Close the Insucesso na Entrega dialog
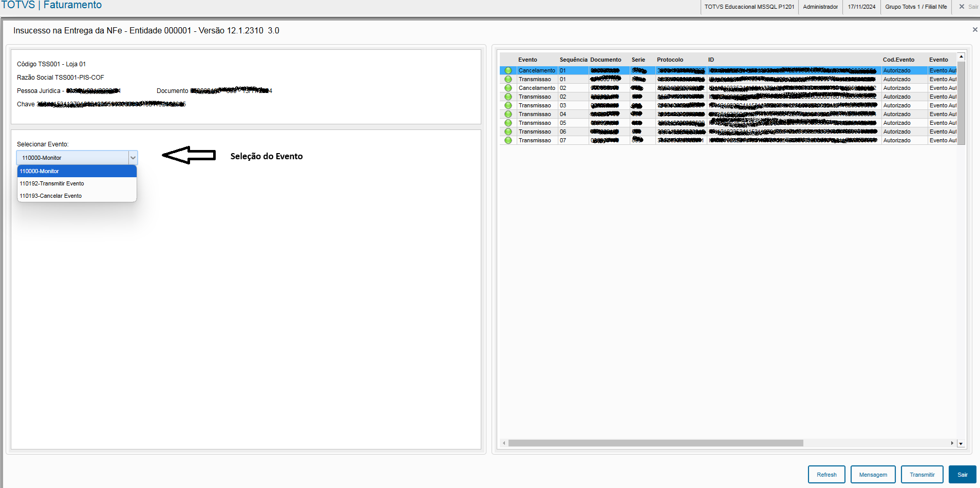Viewport: 980px width, 488px height. (x=974, y=30)
